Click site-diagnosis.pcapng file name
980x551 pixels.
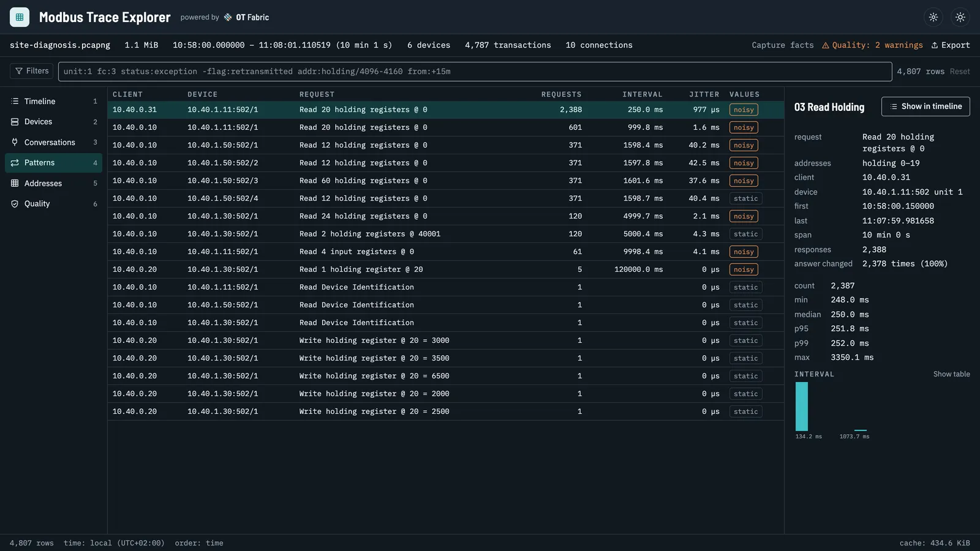[x=60, y=45]
